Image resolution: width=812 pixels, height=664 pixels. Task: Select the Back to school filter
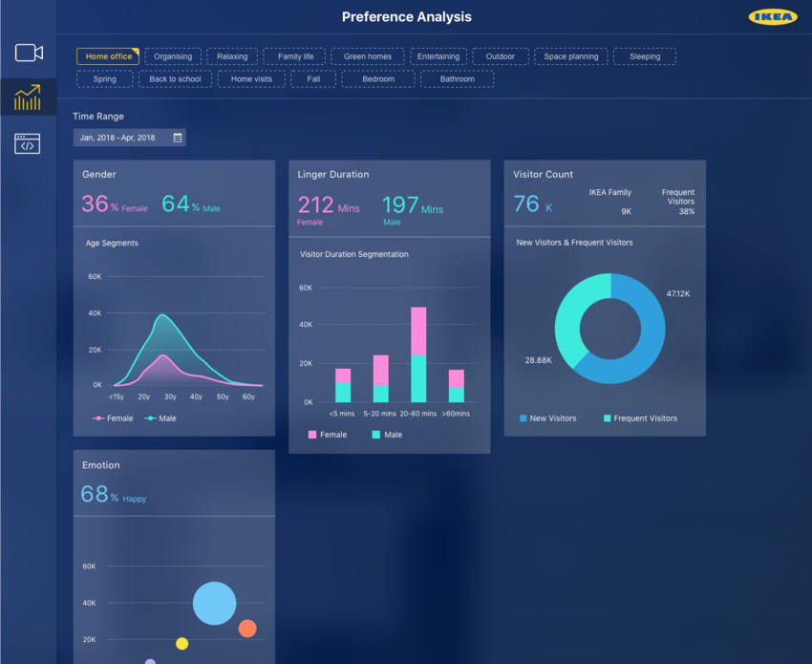coord(175,78)
